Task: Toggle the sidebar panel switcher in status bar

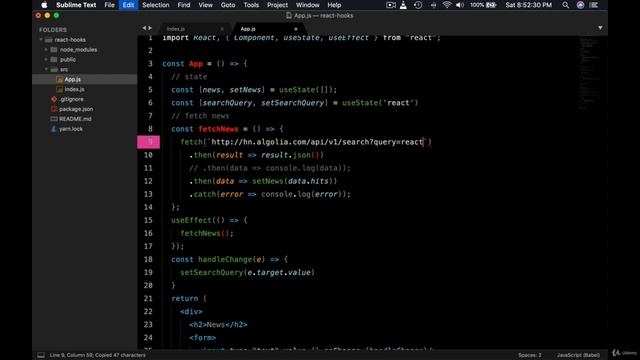Action: [41, 355]
